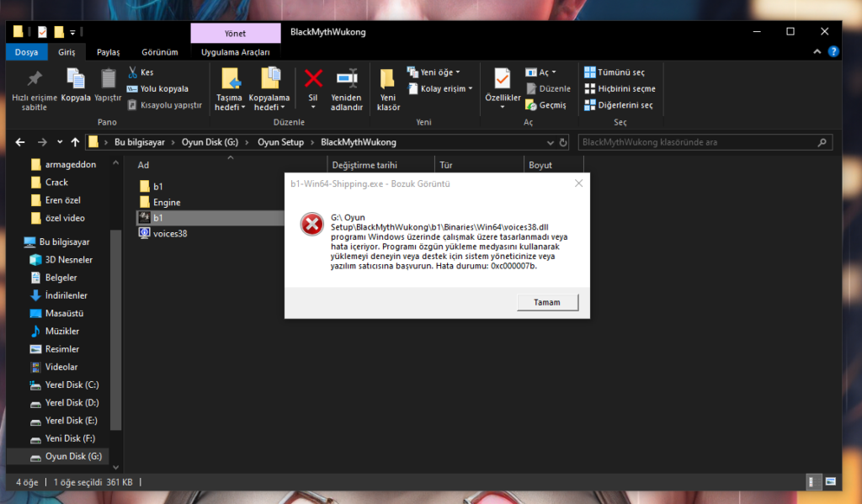Go back with left arrow
The width and height of the screenshot is (862, 504).
(20, 142)
